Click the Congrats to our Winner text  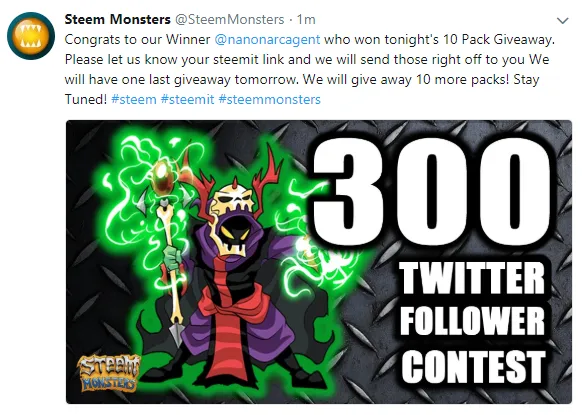coord(138,39)
